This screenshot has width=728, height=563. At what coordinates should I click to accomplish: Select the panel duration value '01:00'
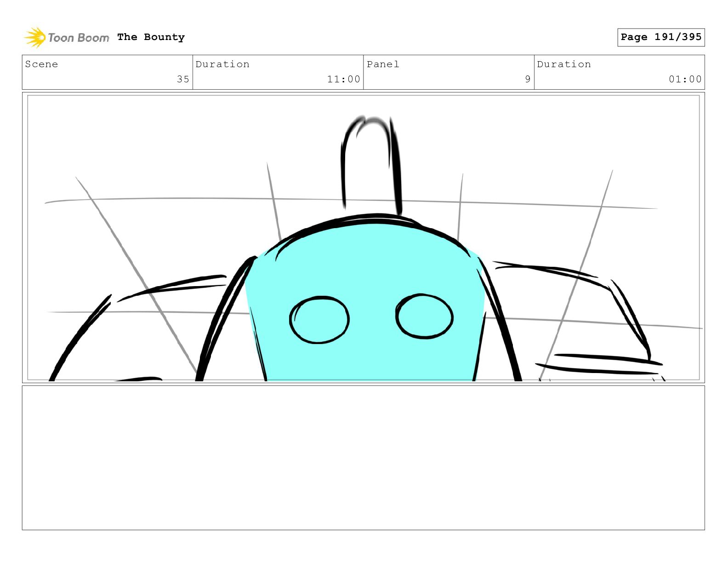pyautogui.click(x=685, y=79)
